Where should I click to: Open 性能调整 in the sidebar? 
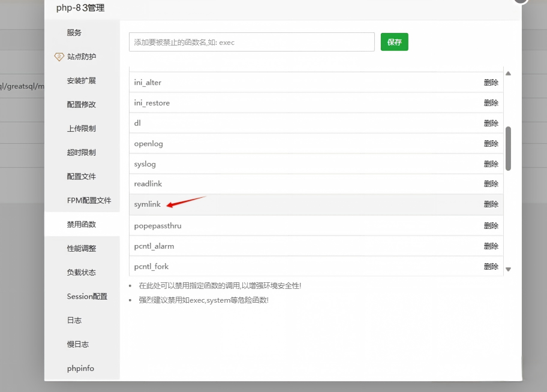coord(82,248)
